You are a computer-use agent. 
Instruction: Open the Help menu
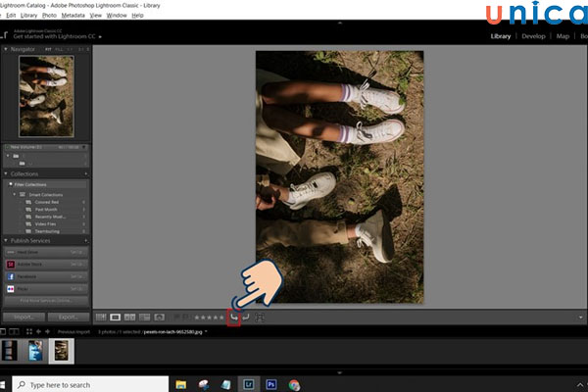[137, 16]
